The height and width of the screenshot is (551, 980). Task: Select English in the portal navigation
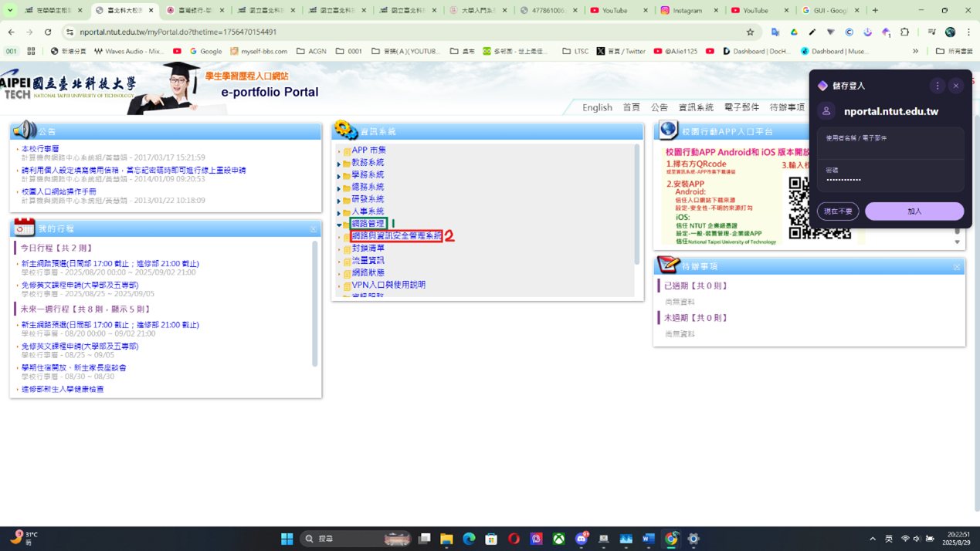pyautogui.click(x=597, y=108)
